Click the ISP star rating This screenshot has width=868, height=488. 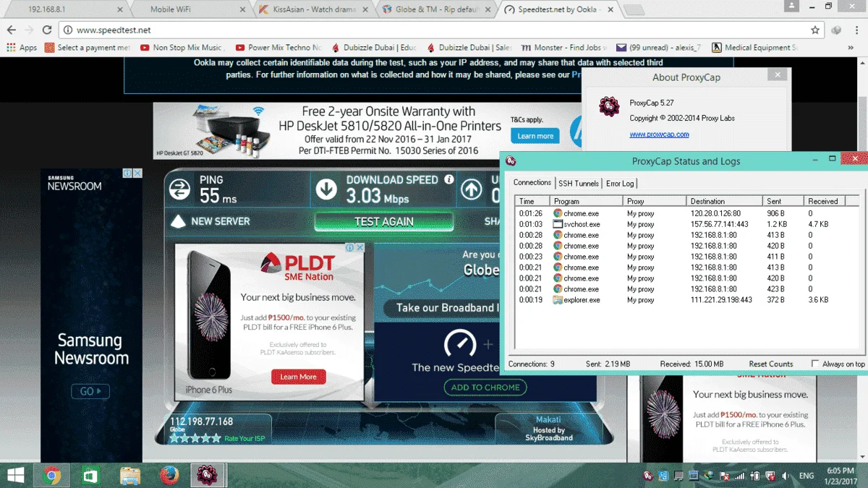(x=195, y=438)
